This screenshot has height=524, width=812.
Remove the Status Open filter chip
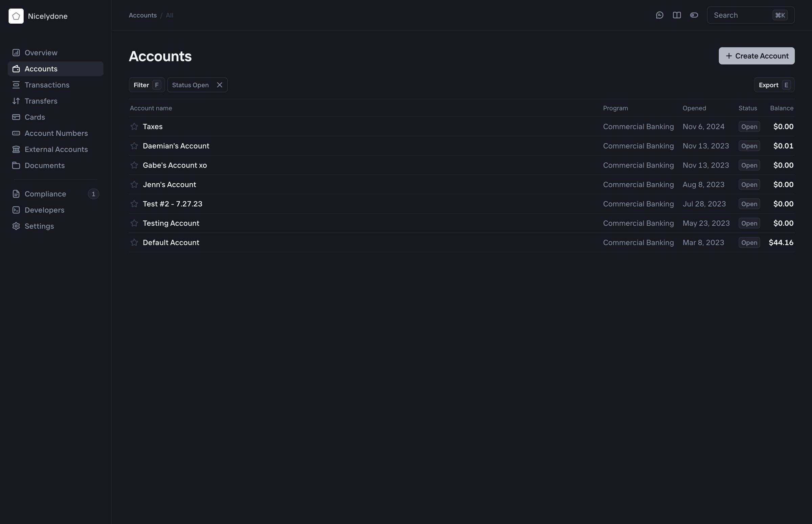click(220, 85)
